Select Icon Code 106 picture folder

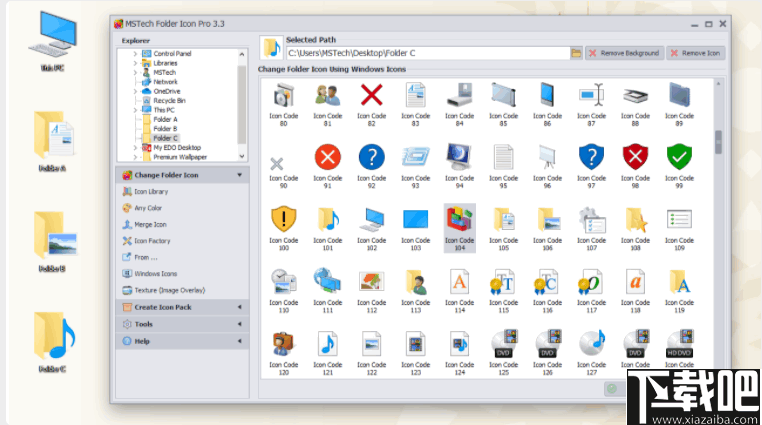click(547, 220)
